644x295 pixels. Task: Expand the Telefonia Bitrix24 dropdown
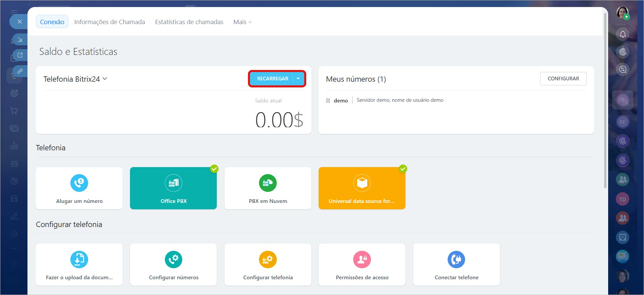105,79
